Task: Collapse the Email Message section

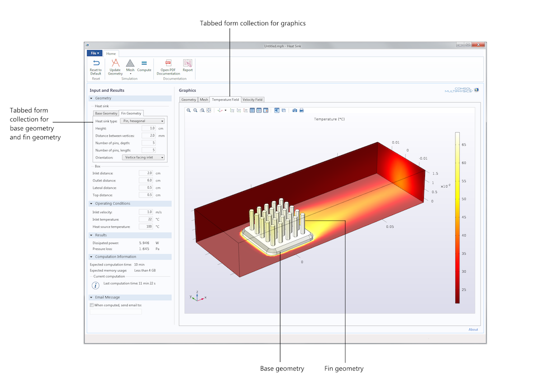Action: (91, 297)
